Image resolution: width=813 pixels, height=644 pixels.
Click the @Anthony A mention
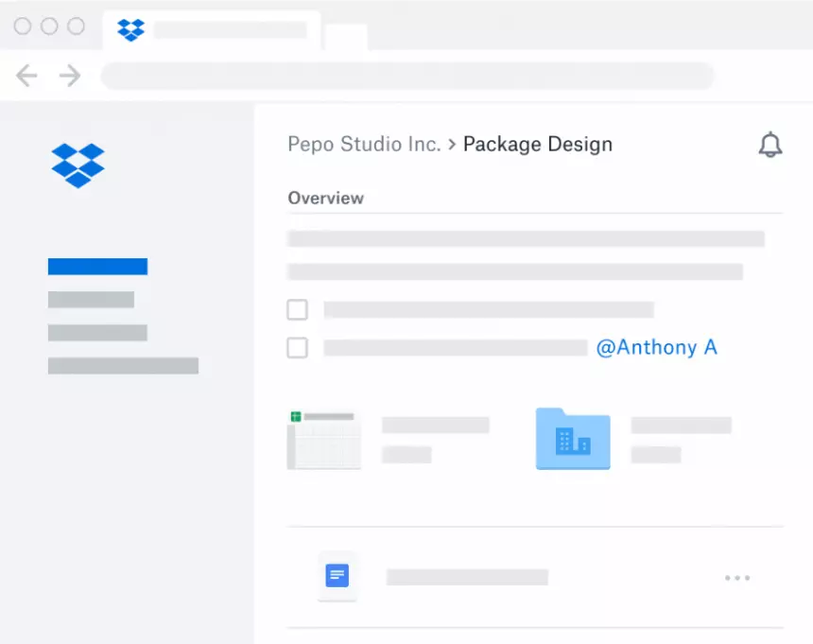pyautogui.click(x=656, y=347)
